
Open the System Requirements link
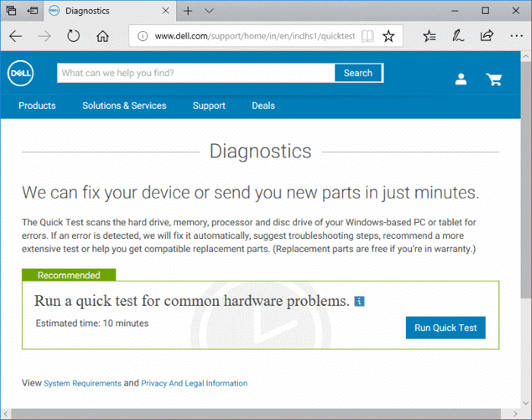(82, 383)
